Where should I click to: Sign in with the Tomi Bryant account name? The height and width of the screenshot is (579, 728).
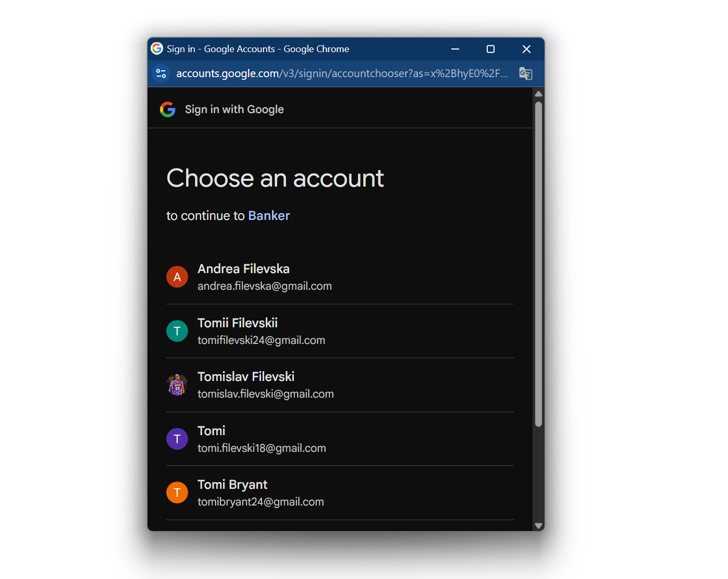point(232,485)
